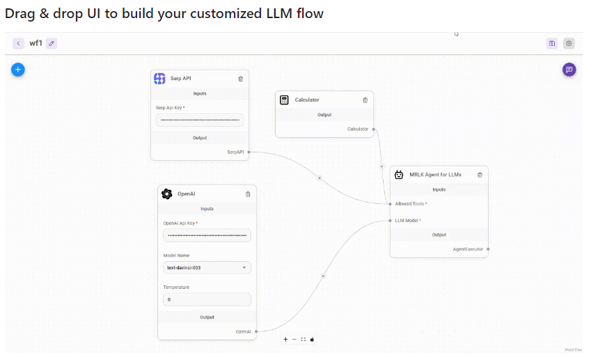Image resolution: width=591 pixels, height=364 pixels.
Task: Edit the wf1 workflow name pencil icon
Action: [x=52, y=43]
